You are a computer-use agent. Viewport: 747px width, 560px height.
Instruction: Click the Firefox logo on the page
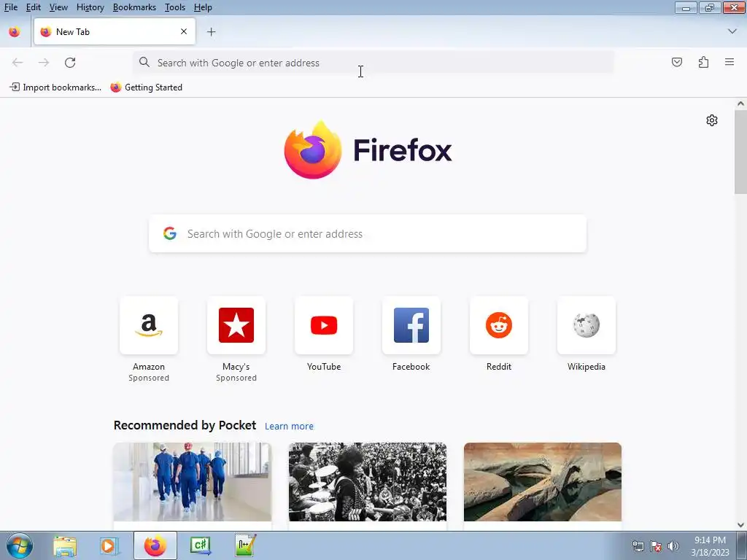pyautogui.click(x=368, y=150)
